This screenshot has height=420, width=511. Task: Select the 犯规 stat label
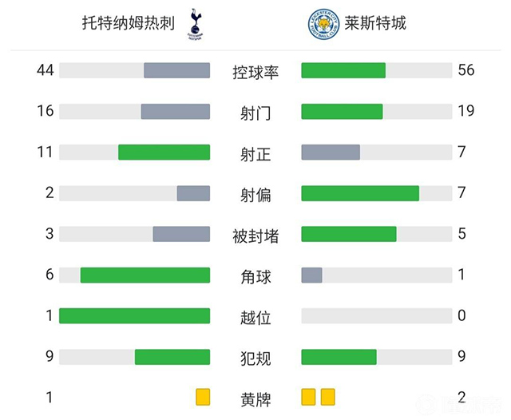(x=255, y=359)
